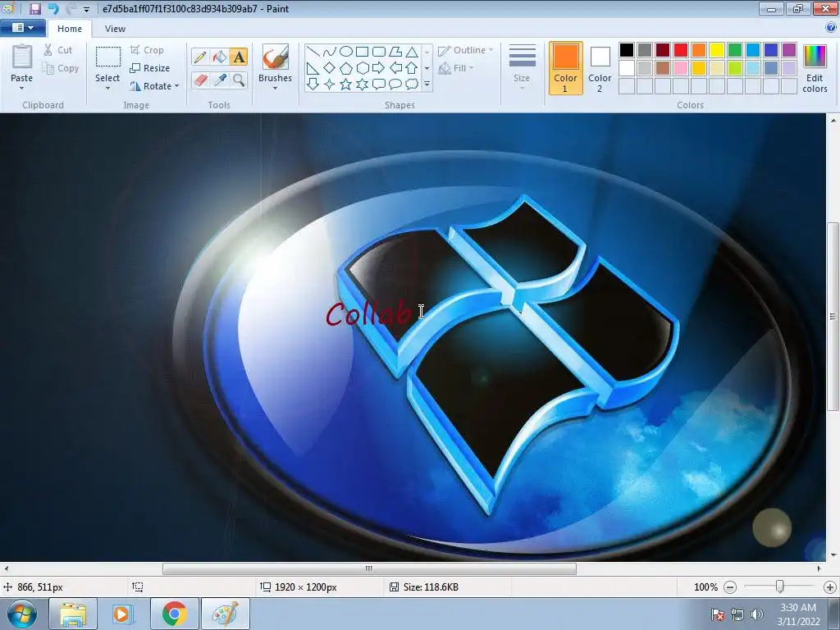Click the Paint Help question icon

tap(832, 28)
